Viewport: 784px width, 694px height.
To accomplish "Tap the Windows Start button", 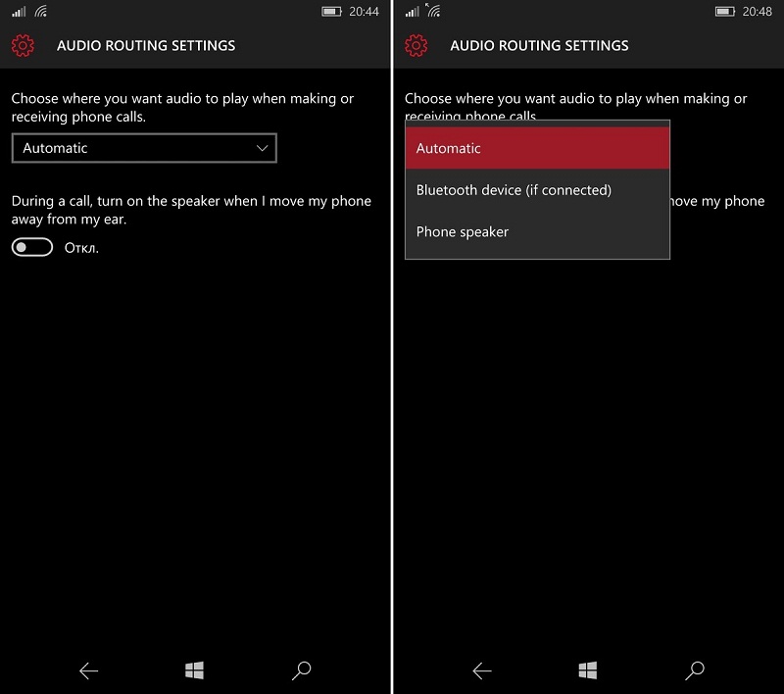I will [x=193, y=670].
